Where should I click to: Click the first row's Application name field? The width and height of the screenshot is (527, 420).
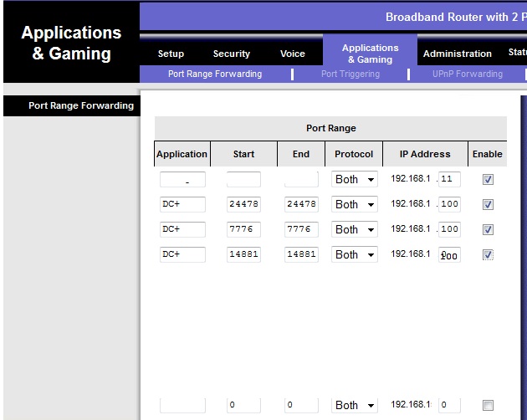point(182,179)
